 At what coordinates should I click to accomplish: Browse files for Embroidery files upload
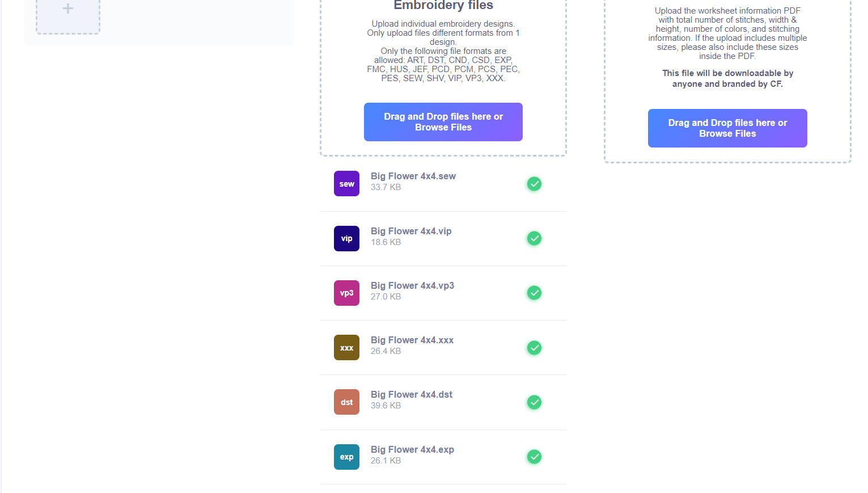point(443,122)
